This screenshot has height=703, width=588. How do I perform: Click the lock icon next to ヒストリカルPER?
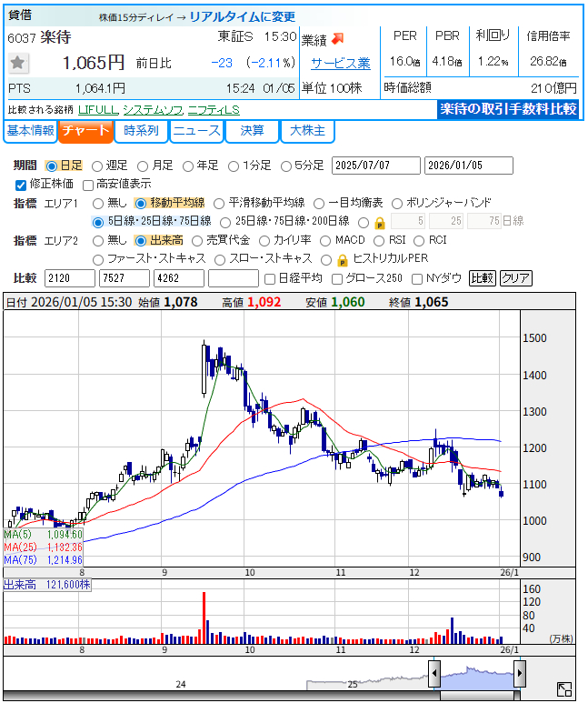click(343, 259)
